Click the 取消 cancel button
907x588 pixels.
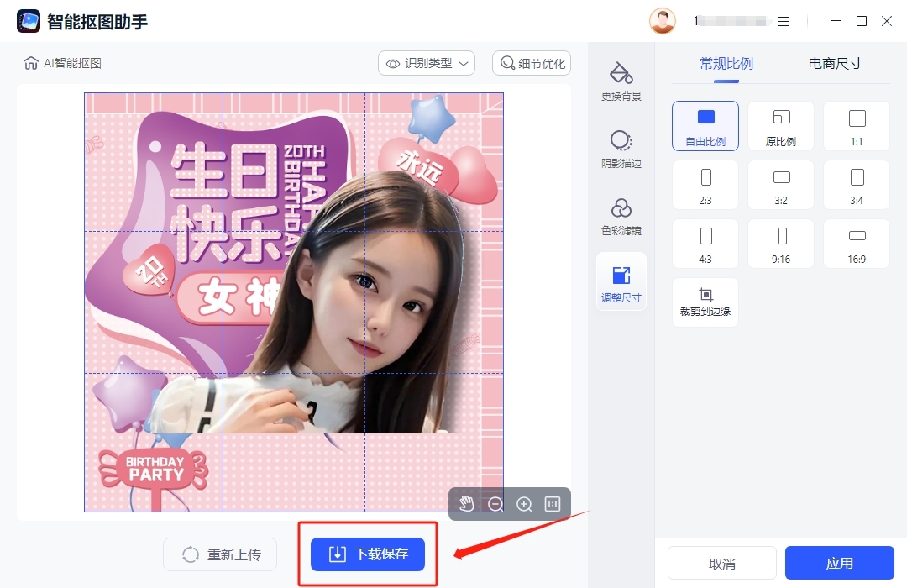click(722, 563)
